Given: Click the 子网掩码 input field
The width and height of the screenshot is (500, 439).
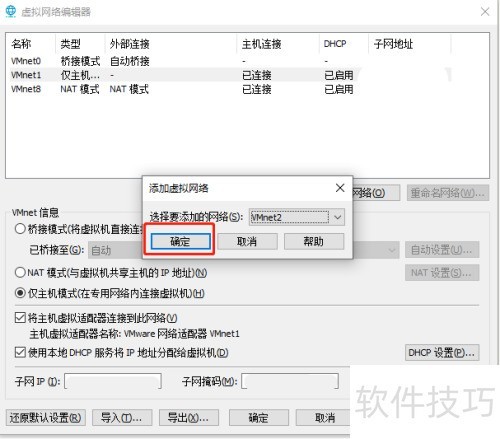Looking at the screenshot, I should pos(290,381).
